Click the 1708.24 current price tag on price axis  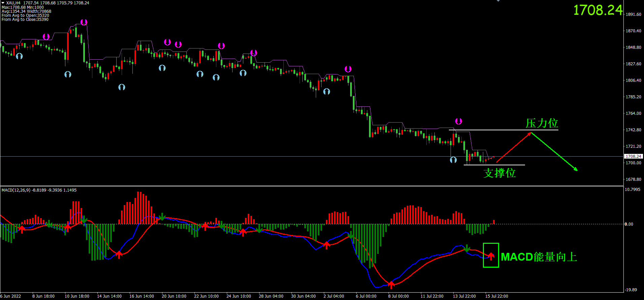(x=633, y=156)
